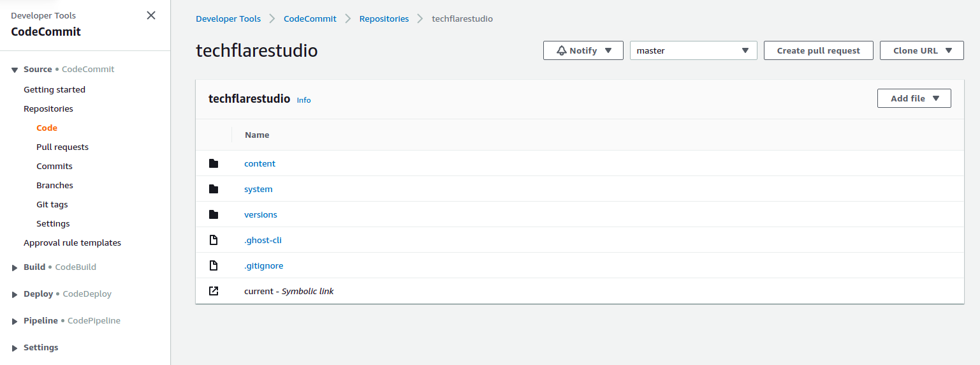Expand the Build CodeBuild section
The height and width of the screenshot is (365, 980).
tap(15, 267)
